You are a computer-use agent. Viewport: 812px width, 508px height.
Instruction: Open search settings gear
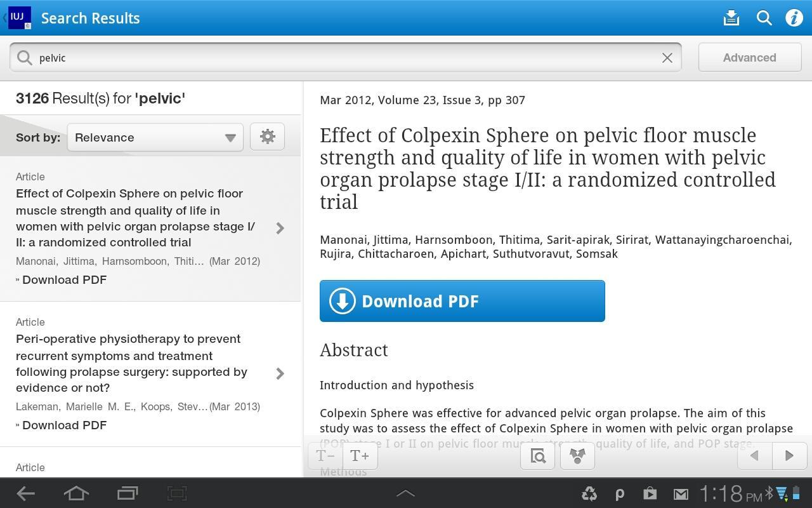point(267,137)
